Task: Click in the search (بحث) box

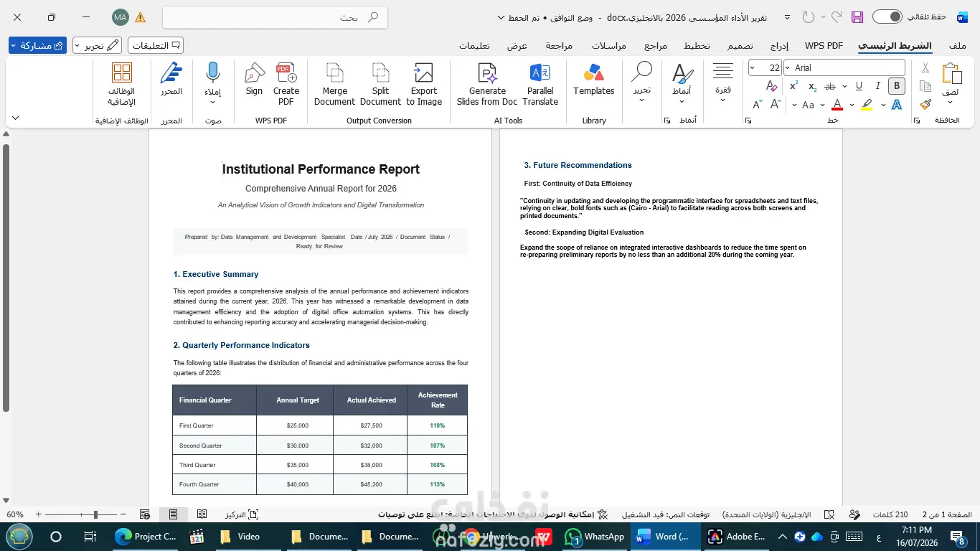Action: click(275, 17)
